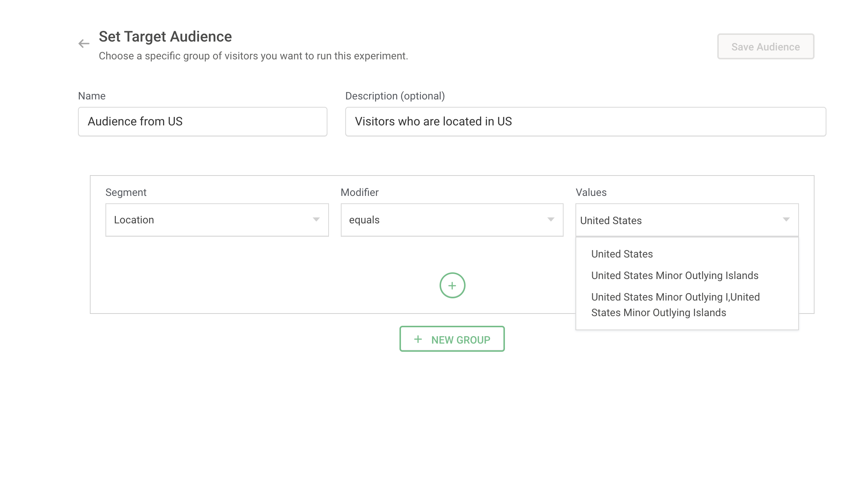Click into the Description text field
Viewport: 868px width, 492px height.
coord(585,122)
